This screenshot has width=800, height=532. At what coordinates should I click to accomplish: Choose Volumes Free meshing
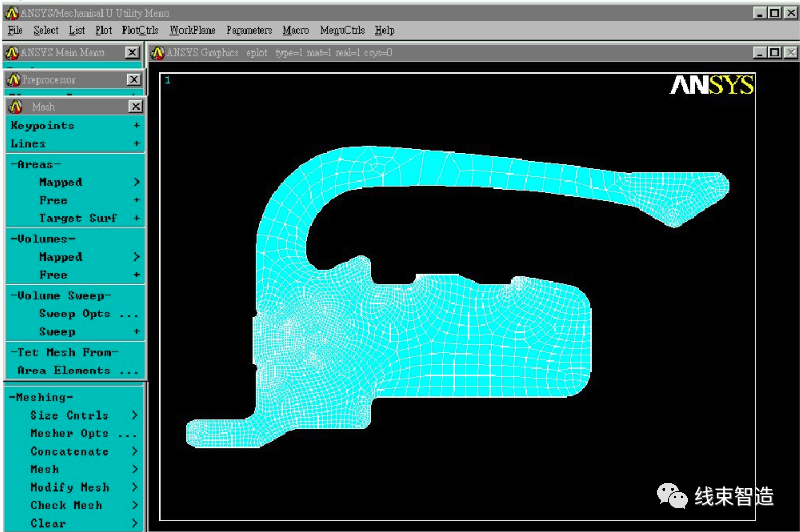[x=75, y=275]
